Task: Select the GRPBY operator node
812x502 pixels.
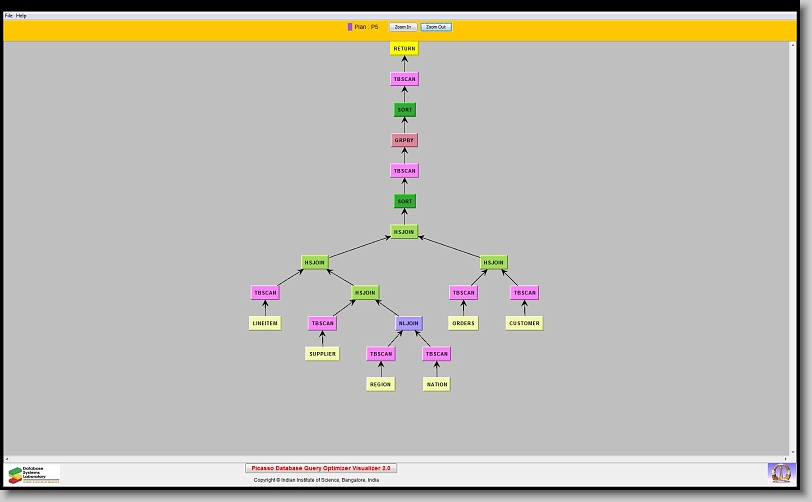Action: 404,140
